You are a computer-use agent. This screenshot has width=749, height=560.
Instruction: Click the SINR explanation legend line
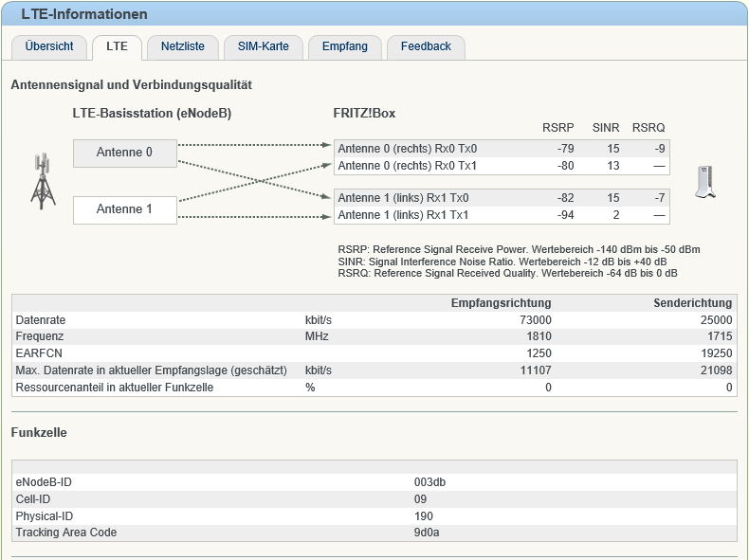(502, 262)
